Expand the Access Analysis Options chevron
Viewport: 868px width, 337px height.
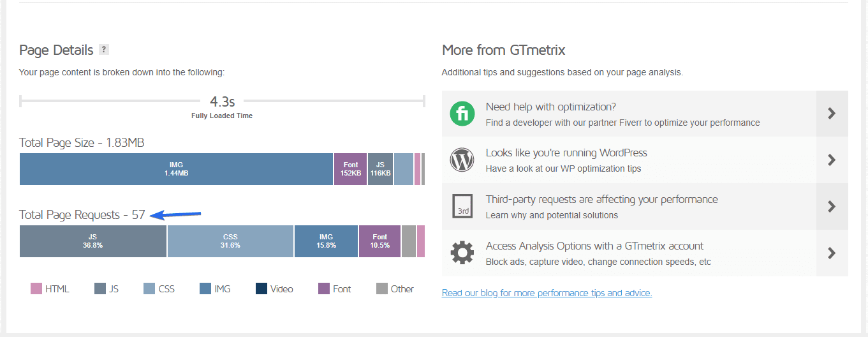point(832,253)
